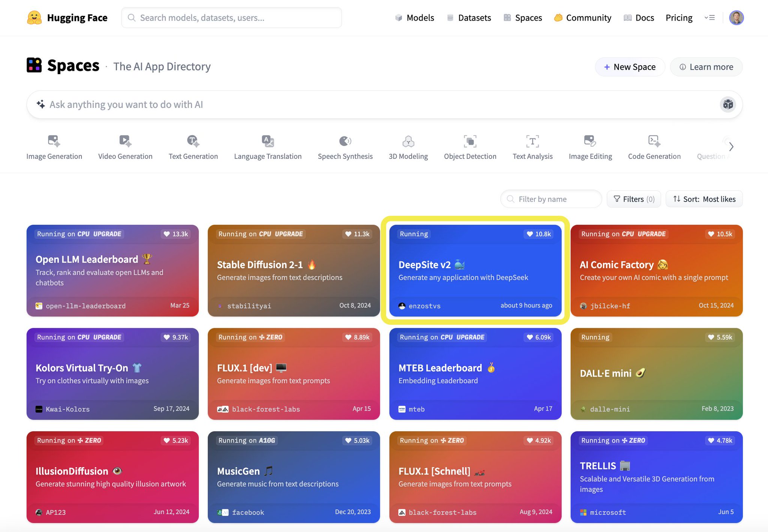Viewport: 768px width, 532px height.
Task: Click the 4.78k likes on TRELLIS
Action: coord(720,441)
